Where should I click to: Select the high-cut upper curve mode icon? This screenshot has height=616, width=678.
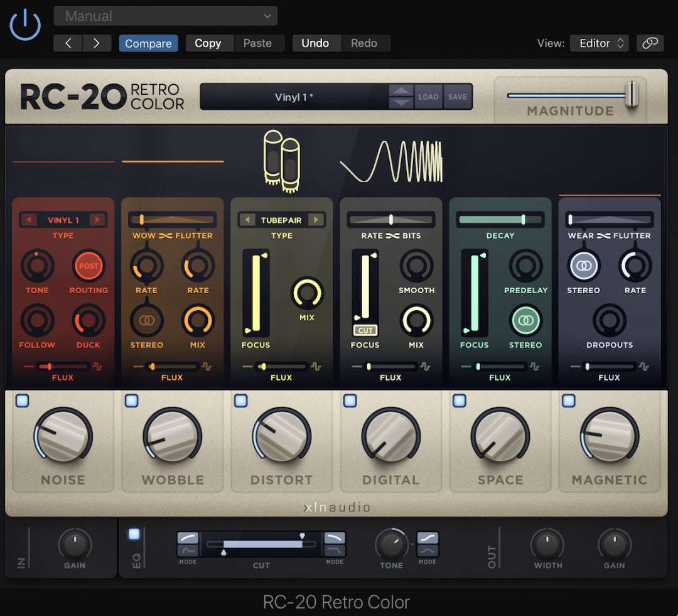335,538
